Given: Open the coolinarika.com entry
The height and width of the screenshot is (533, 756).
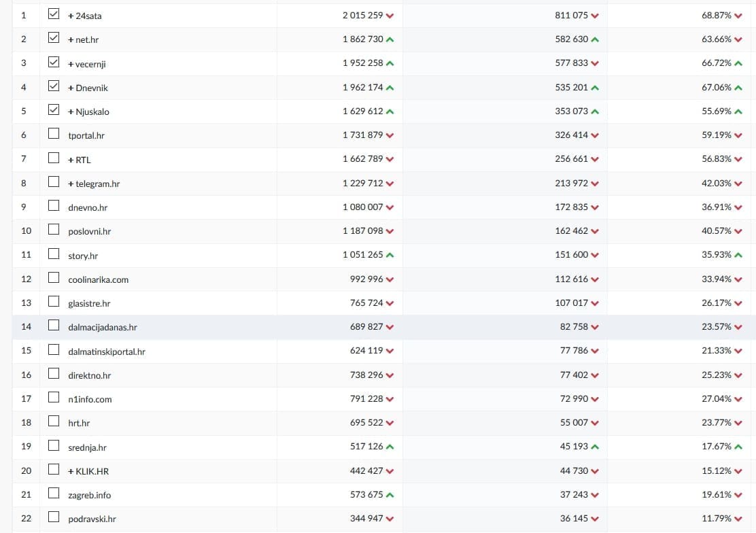Looking at the screenshot, I should 98,279.
